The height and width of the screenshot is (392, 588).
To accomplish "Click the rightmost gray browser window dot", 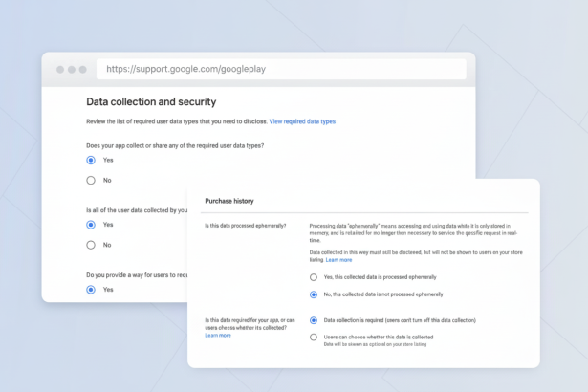I will (82, 70).
